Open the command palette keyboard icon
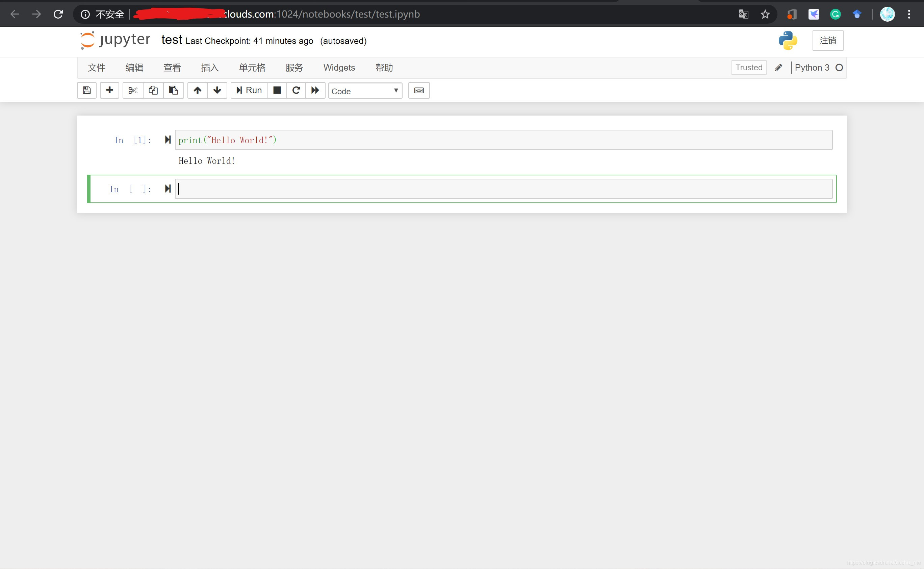 coord(418,90)
